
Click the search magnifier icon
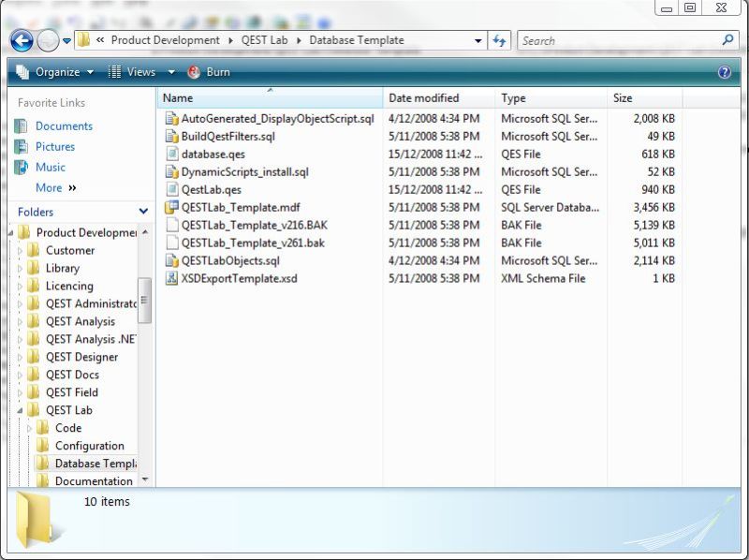pos(727,40)
